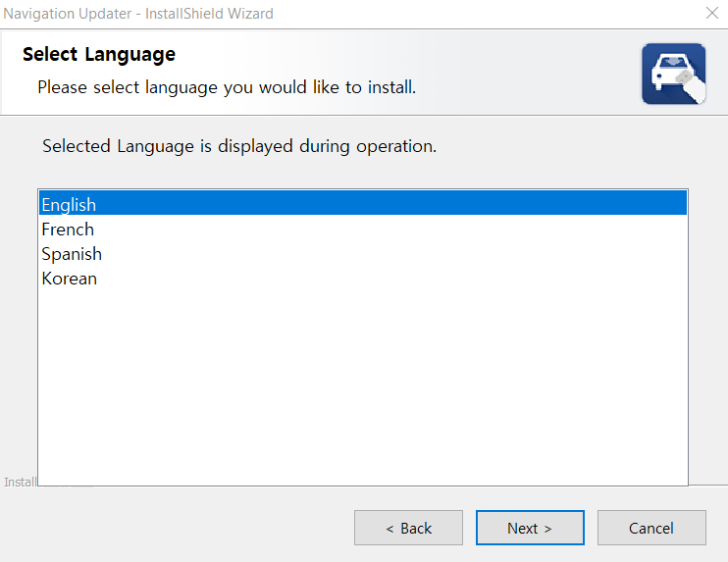Choose French as the install language
Image resolution: width=728 pixels, height=562 pixels.
tap(363, 230)
